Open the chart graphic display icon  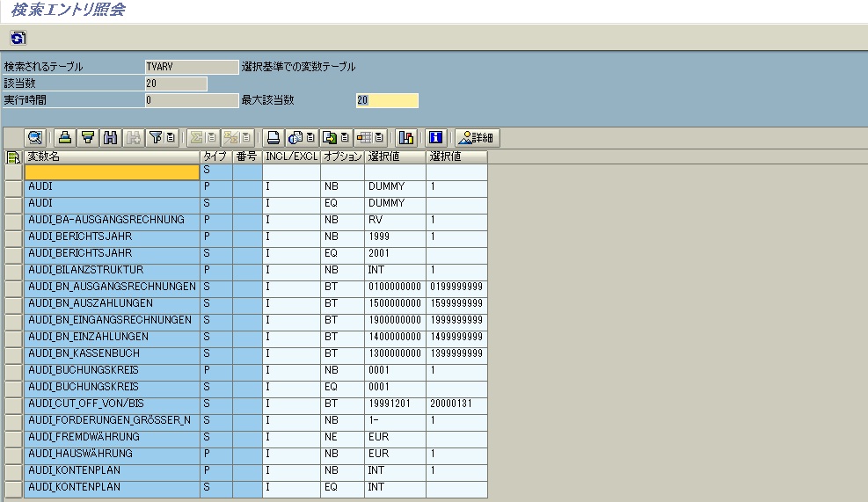pyautogui.click(x=405, y=137)
